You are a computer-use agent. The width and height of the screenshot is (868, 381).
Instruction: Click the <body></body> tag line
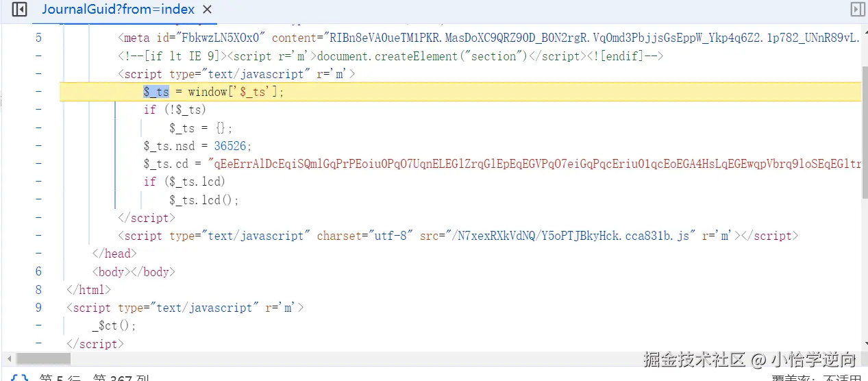click(134, 271)
